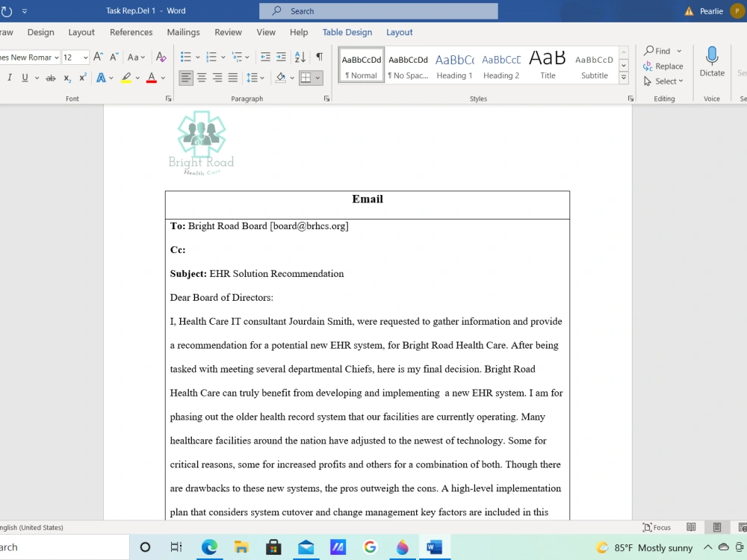Click the Bright Road logo image
The image size is (747, 560).
pos(202,143)
